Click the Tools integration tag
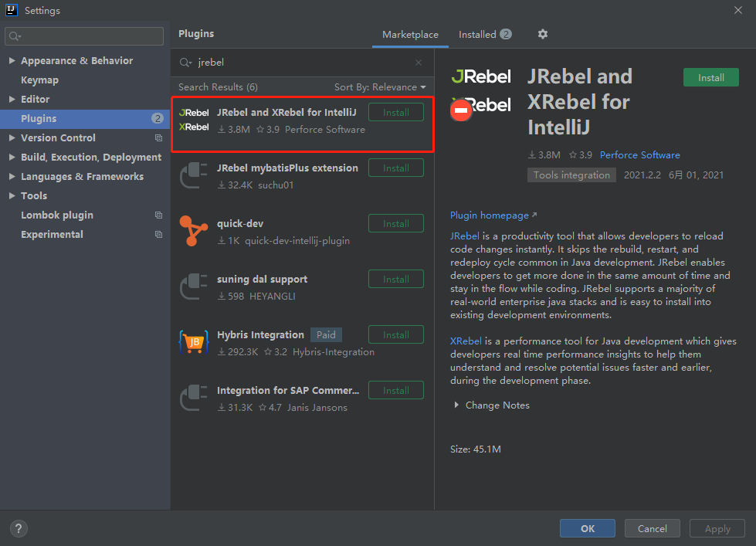Screen dimensions: 756x546 [571, 175]
